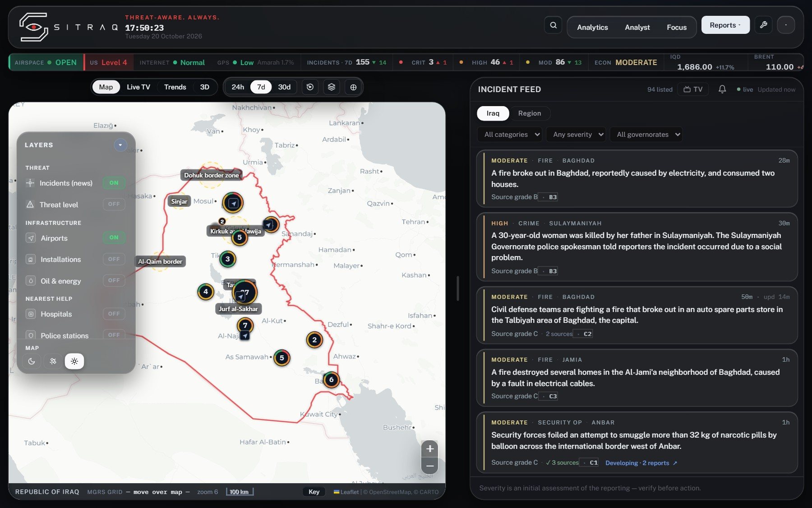
Task: Turn off Incidents (news) layer
Action: (x=114, y=183)
